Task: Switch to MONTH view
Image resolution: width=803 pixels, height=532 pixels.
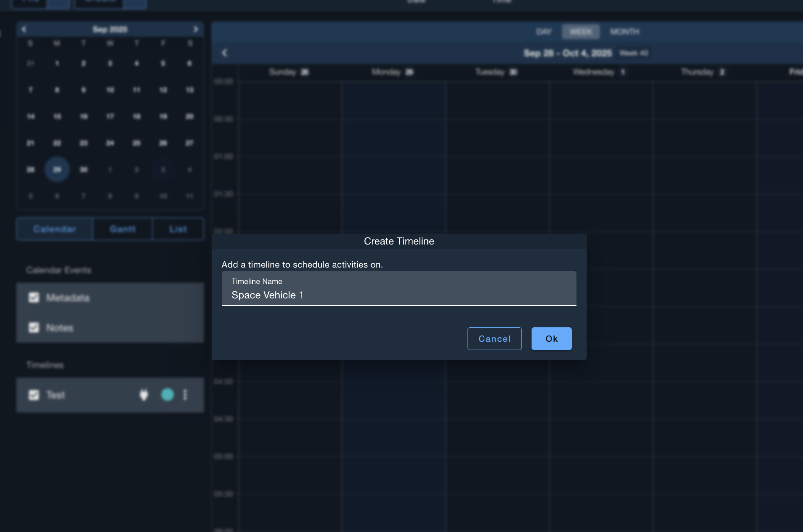Action: pos(625,32)
